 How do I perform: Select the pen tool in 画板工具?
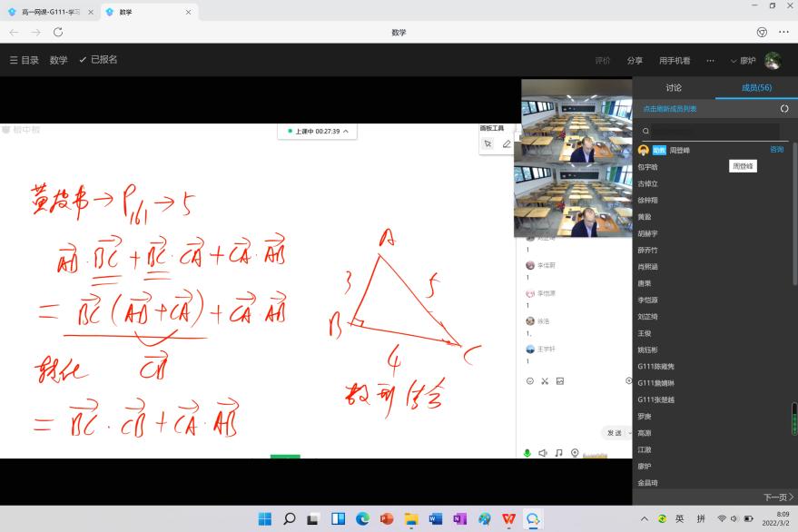coord(507,143)
